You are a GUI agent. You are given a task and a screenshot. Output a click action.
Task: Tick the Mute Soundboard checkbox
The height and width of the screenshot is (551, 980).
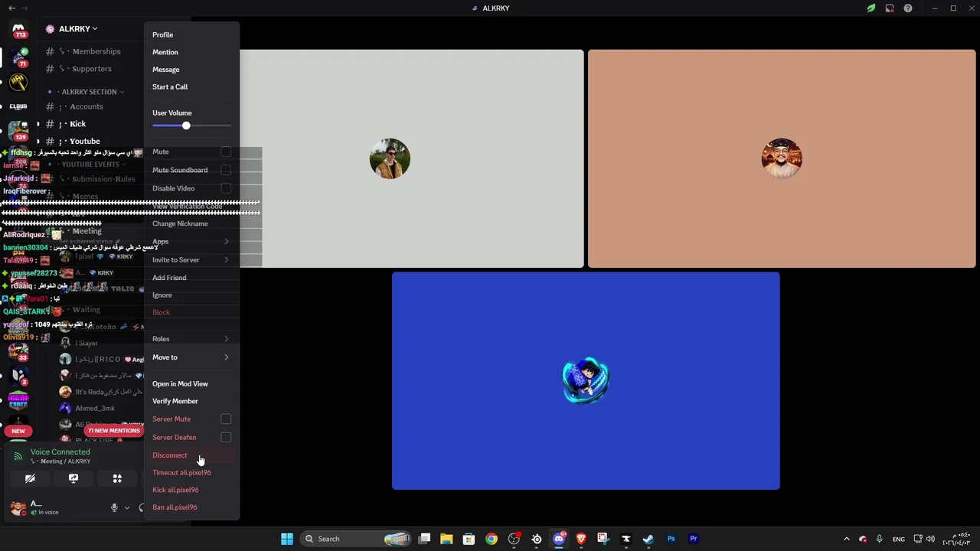tap(226, 170)
